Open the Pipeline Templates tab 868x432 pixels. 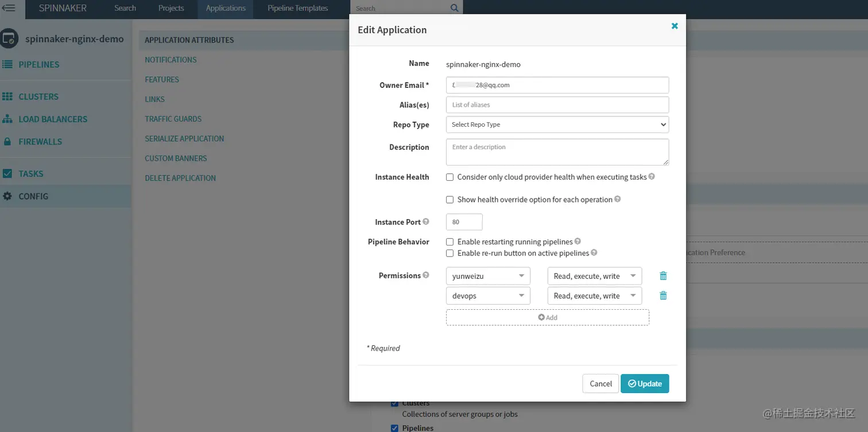tap(298, 8)
